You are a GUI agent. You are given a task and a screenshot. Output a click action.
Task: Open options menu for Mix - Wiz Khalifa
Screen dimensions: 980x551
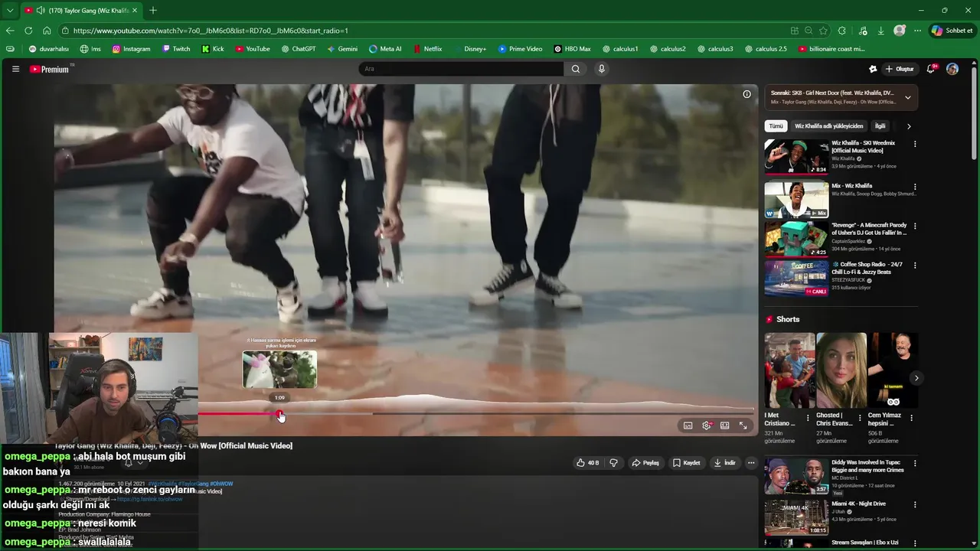pos(915,187)
